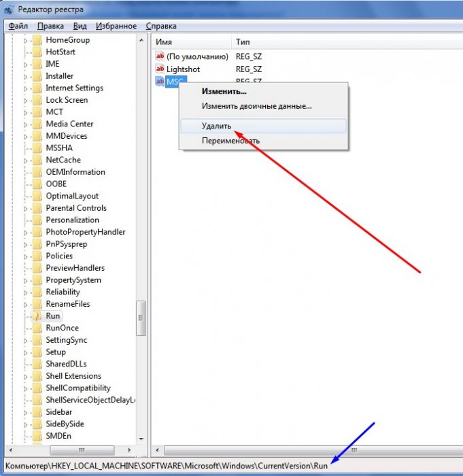This screenshot has width=463, height=476.
Task: Click the Lightshot string value icon
Action: pyautogui.click(x=160, y=69)
